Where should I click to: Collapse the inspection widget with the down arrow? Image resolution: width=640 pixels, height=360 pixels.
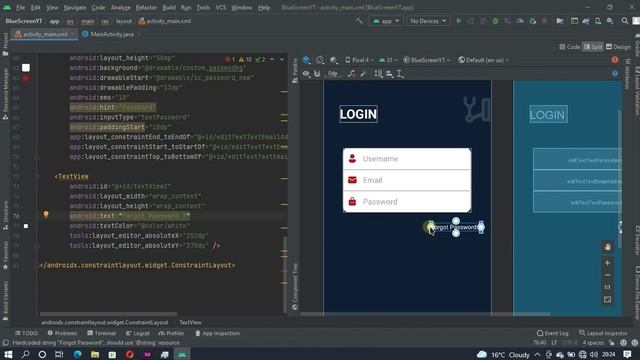pos(282,60)
